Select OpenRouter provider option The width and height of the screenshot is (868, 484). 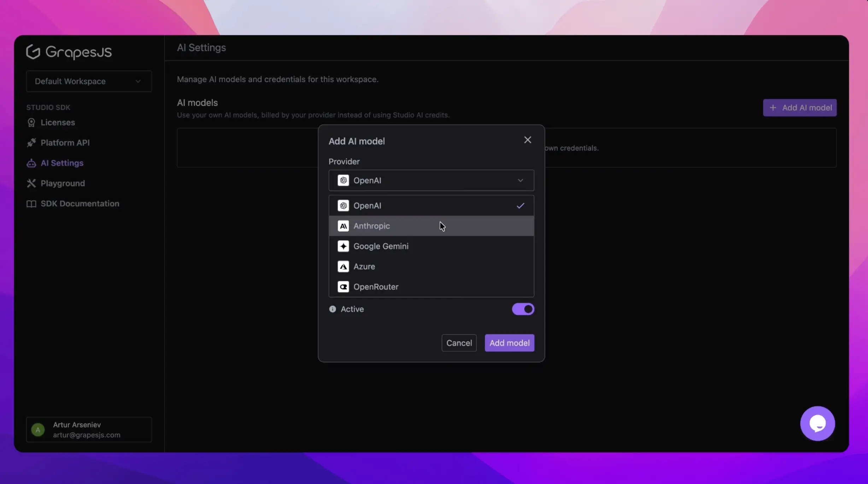click(431, 287)
